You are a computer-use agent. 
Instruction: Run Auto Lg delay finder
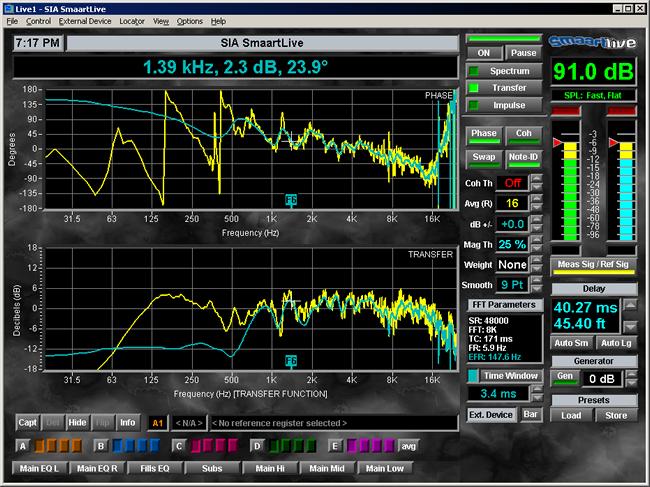pos(616,343)
